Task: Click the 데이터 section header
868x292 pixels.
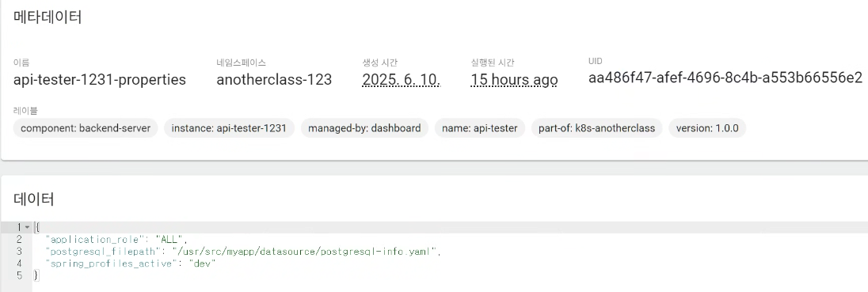Action: pyautogui.click(x=34, y=199)
